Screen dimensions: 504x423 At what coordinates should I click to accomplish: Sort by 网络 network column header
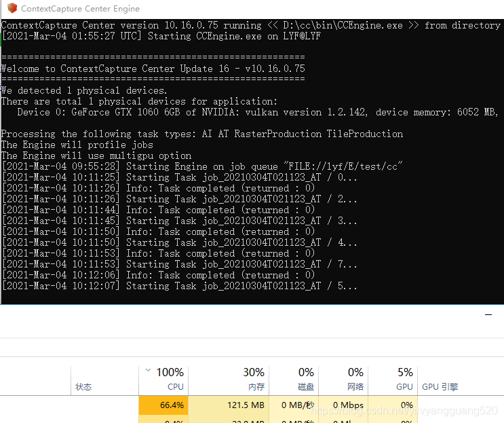pos(343,380)
